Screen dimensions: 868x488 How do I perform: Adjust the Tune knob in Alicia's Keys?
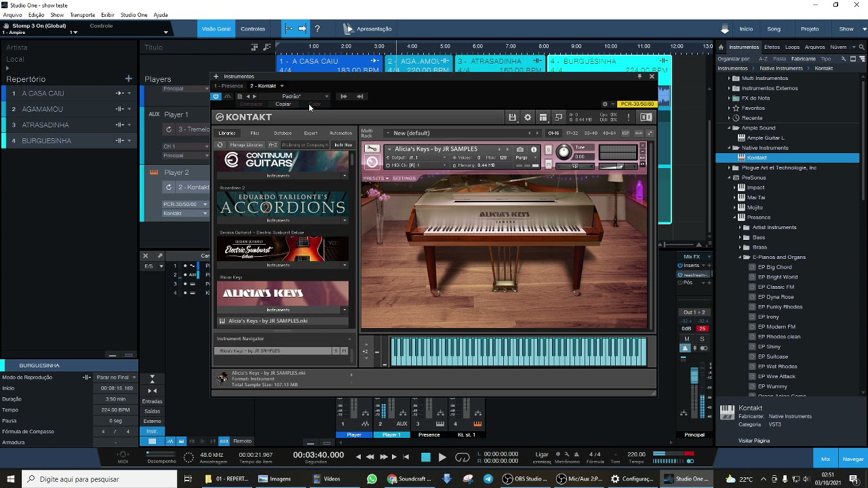point(563,153)
